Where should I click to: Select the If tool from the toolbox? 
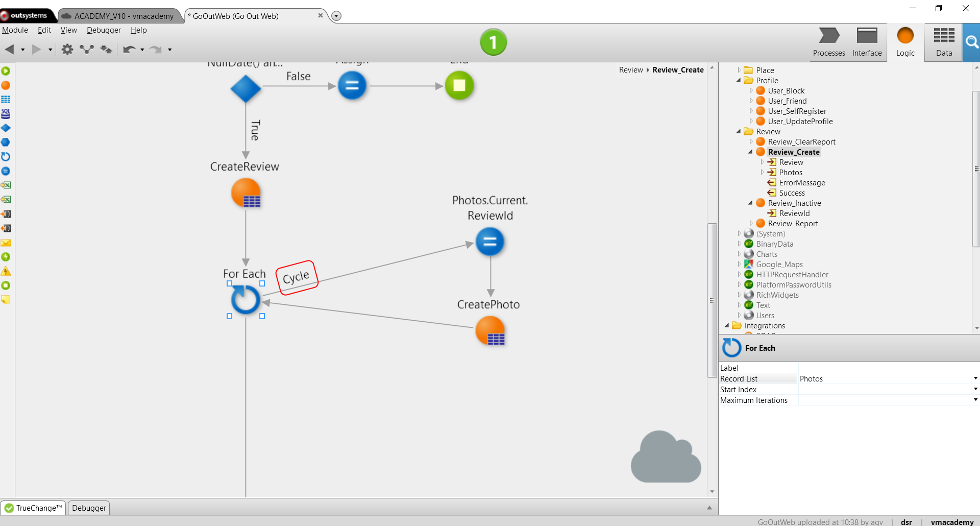pyautogui.click(x=6, y=128)
